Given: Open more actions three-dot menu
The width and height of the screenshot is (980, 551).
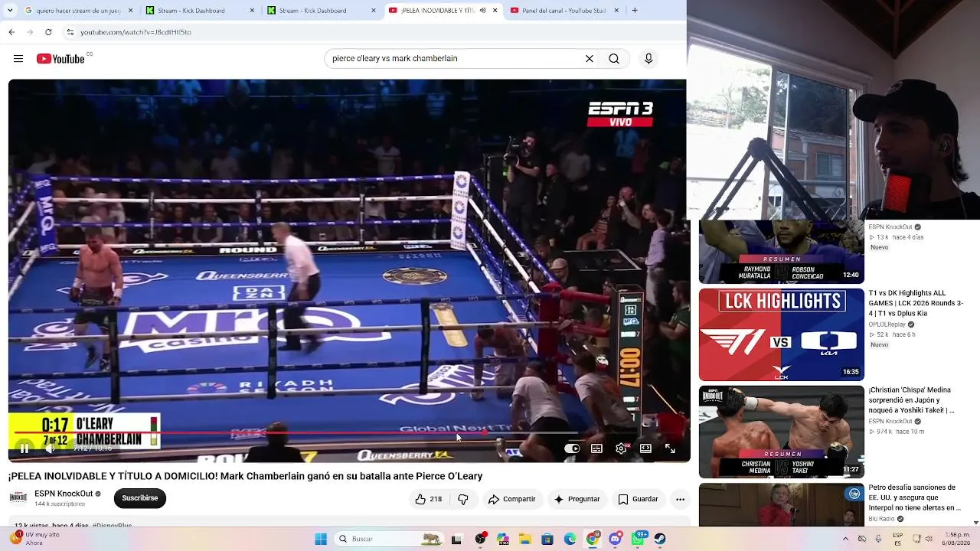Looking at the screenshot, I should click(680, 499).
